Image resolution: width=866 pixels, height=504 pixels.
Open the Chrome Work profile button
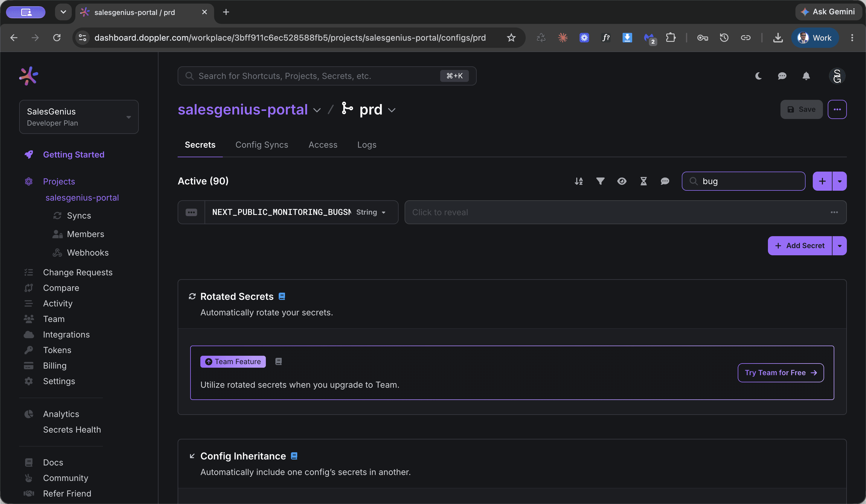point(815,37)
